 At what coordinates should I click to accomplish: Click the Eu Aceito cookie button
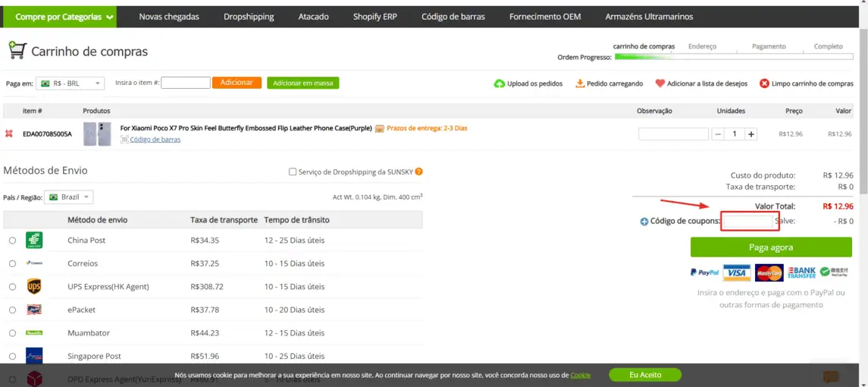coord(645,375)
